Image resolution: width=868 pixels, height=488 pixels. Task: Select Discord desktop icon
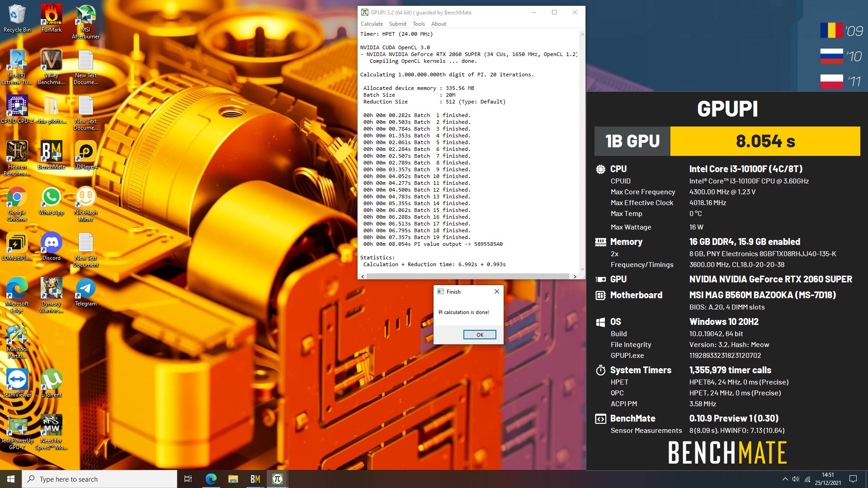(x=52, y=246)
